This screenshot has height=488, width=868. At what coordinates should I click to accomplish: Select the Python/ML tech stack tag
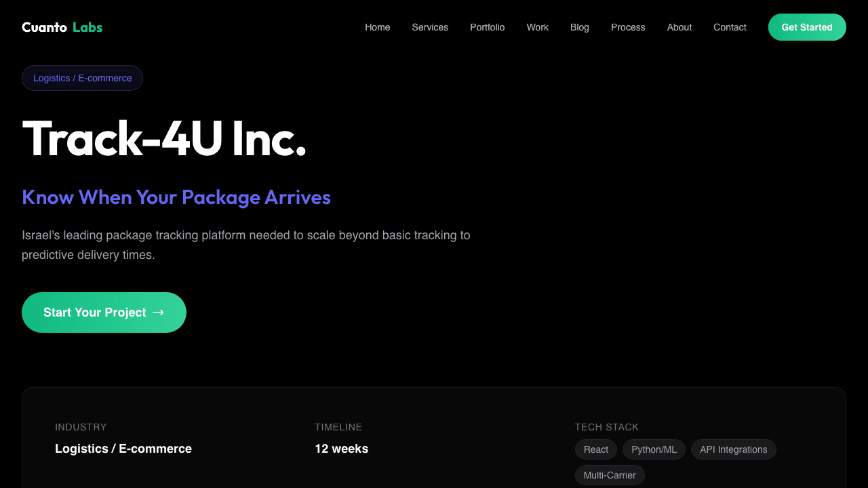click(654, 449)
